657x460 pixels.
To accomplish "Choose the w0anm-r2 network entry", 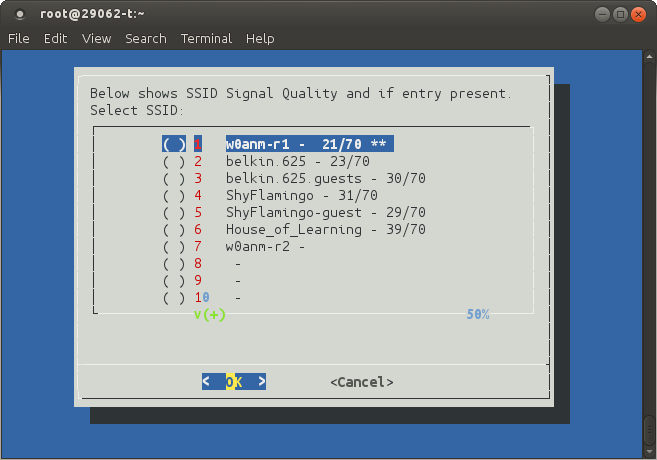I will [x=174, y=246].
